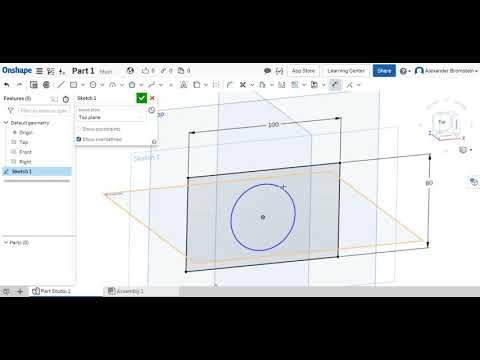Click the filter funnel icon in Features
The width and height of the screenshot is (480, 360).
pos(11,110)
